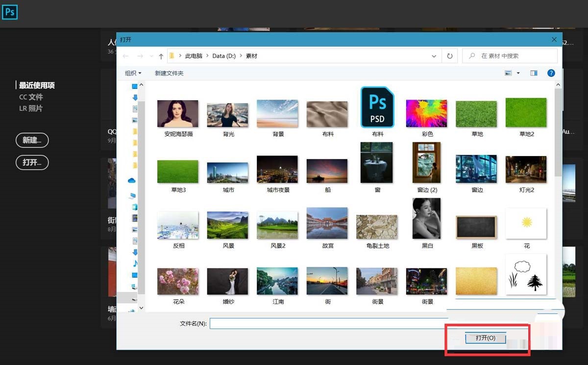Go up one folder level
588x365 pixels.
161,56
